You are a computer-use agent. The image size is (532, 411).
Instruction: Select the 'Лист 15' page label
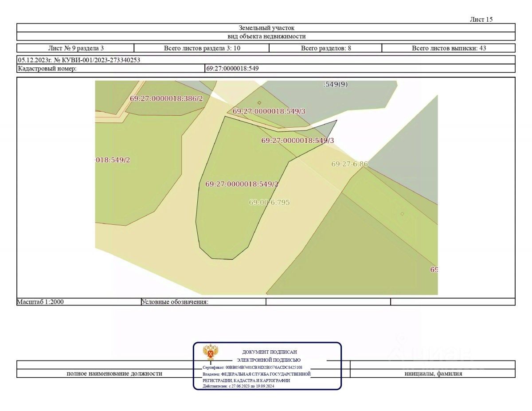(x=481, y=20)
